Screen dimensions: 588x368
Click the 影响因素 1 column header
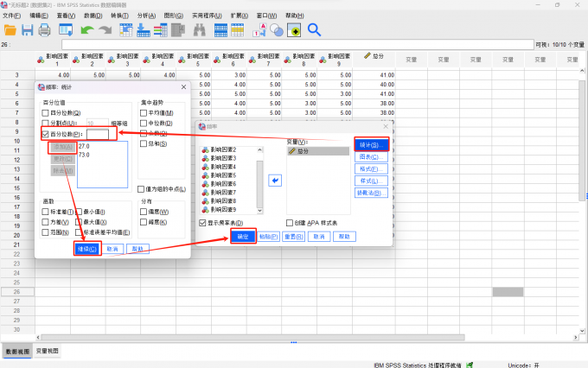click(x=53, y=60)
